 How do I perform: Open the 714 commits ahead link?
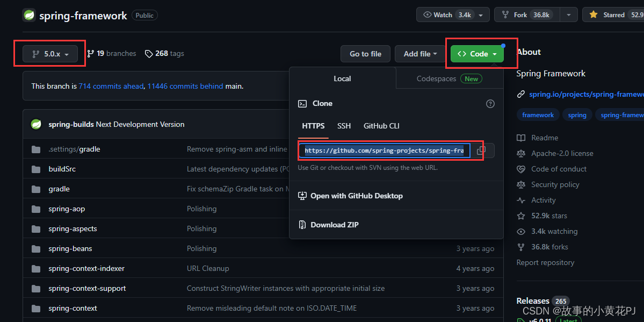point(111,87)
